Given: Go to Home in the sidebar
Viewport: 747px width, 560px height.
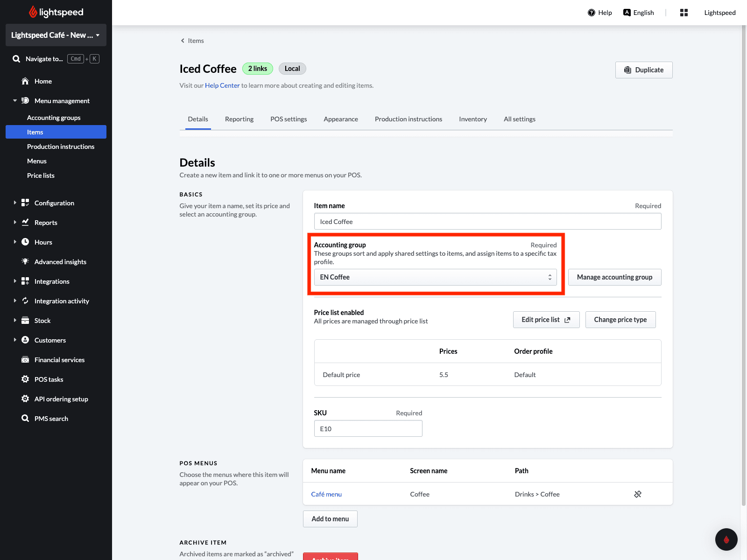Looking at the screenshot, I should (43, 81).
